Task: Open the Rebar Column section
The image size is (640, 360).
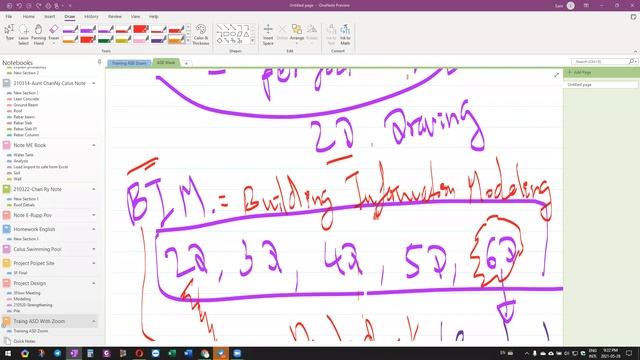Action: 26,135
